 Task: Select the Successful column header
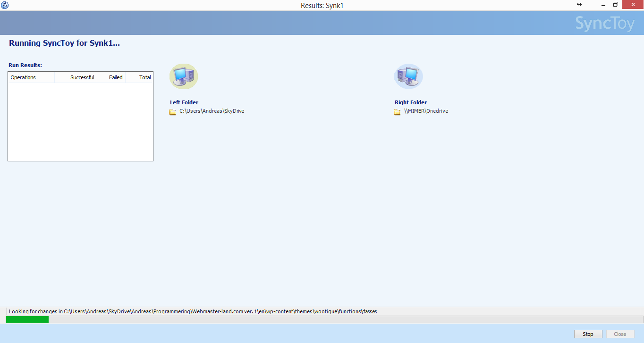tap(76, 77)
